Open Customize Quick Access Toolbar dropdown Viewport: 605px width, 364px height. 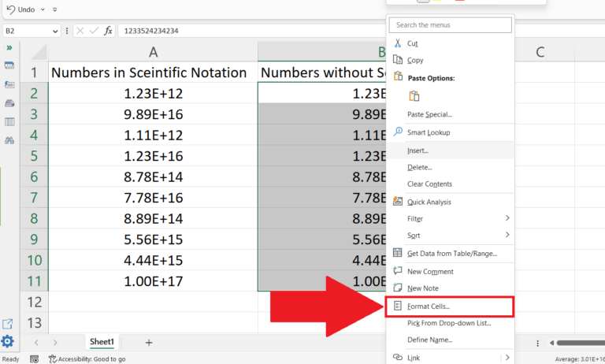click(x=54, y=9)
